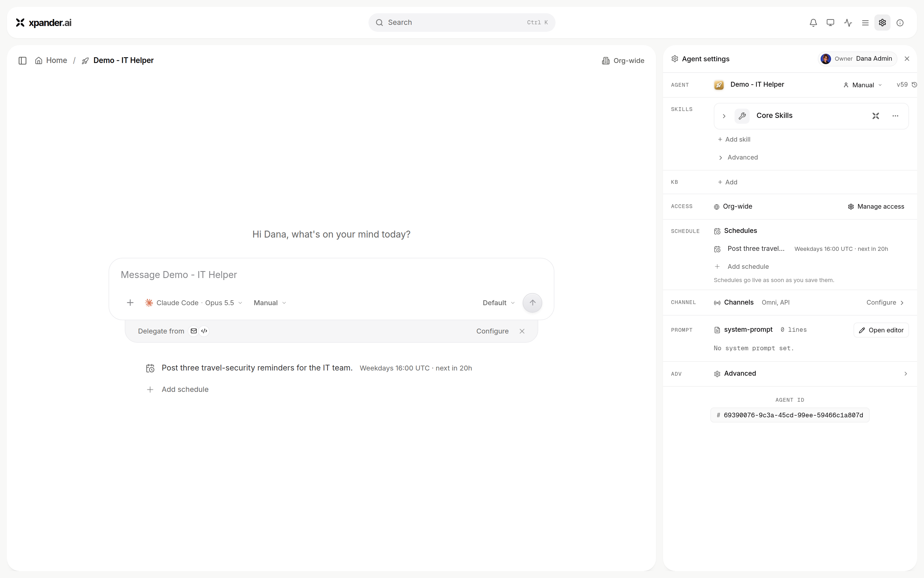Open the list menu icon in top bar
The height and width of the screenshot is (578, 924).
click(x=865, y=23)
